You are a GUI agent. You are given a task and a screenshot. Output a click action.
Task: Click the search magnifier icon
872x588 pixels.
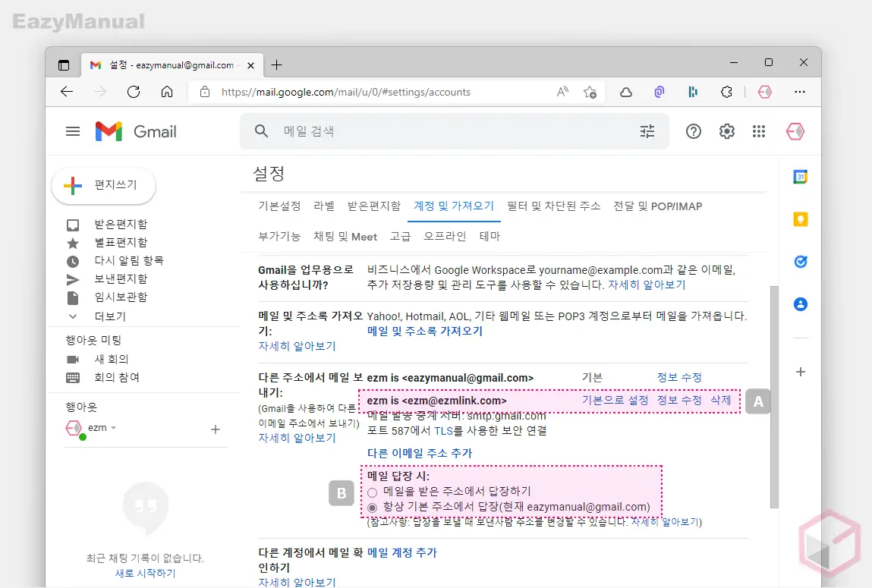coord(261,131)
